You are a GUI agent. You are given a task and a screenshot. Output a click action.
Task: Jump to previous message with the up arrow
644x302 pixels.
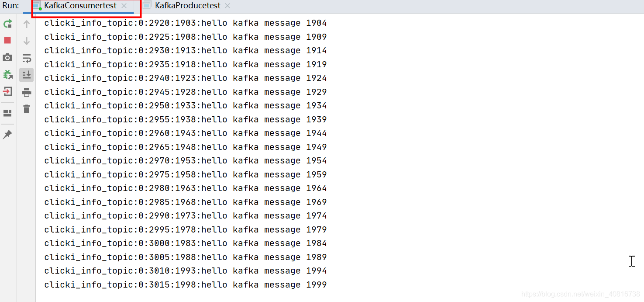[x=26, y=24]
